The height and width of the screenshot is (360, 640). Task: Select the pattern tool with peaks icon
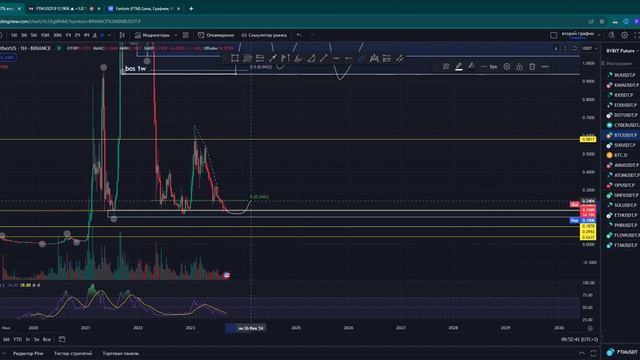coord(374,58)
